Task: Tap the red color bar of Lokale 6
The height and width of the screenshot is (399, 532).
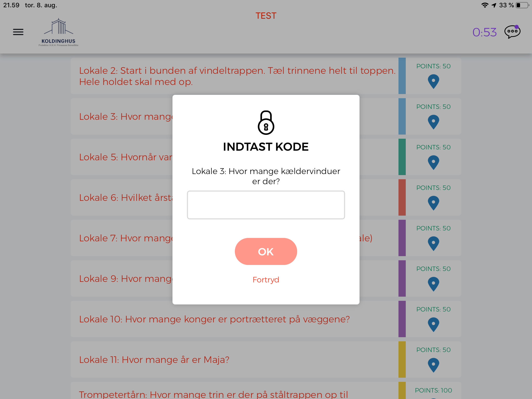Action: pos(402,197)
